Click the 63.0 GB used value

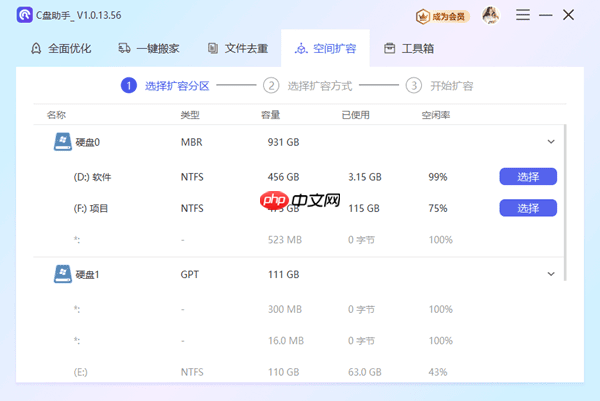[x=365, y=372]
